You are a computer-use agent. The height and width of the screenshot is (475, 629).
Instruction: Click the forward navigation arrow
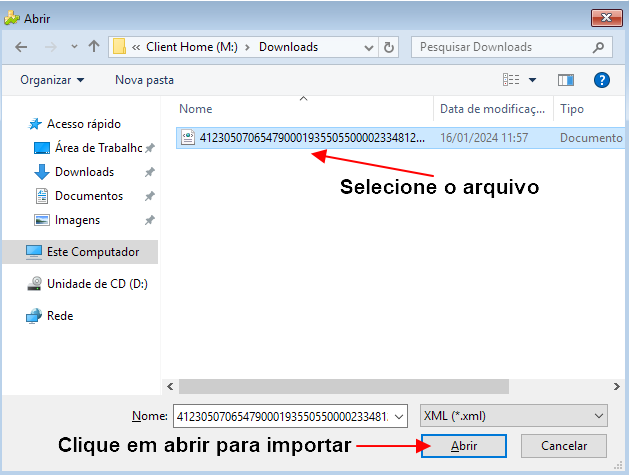(51, 47)
